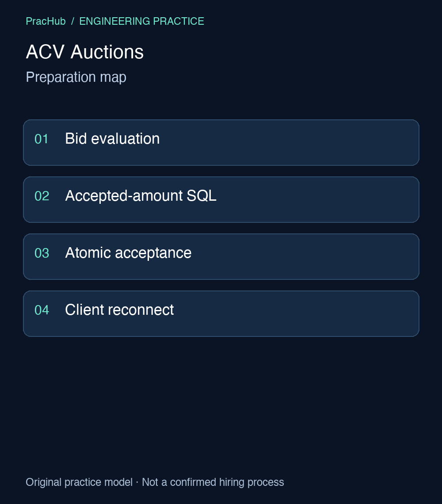Click the Not a confirmed hiring process note
442x504 pixels.
pos(213,482)
